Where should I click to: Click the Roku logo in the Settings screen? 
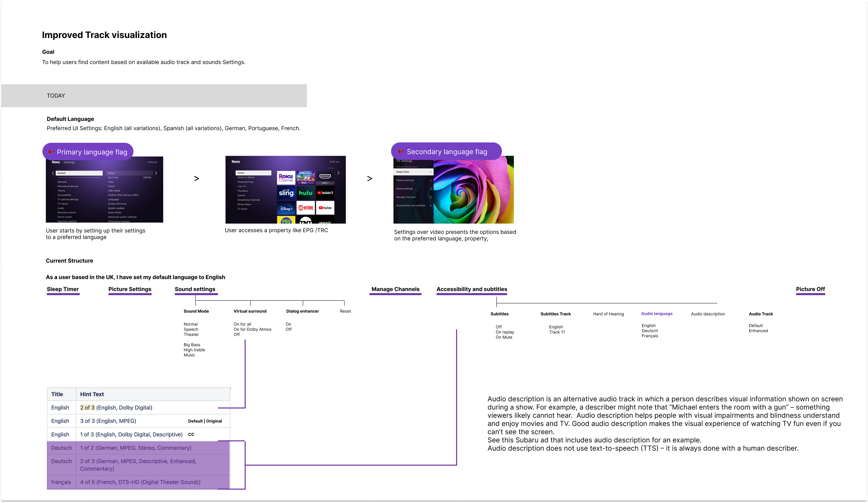[x=56, y=162]
